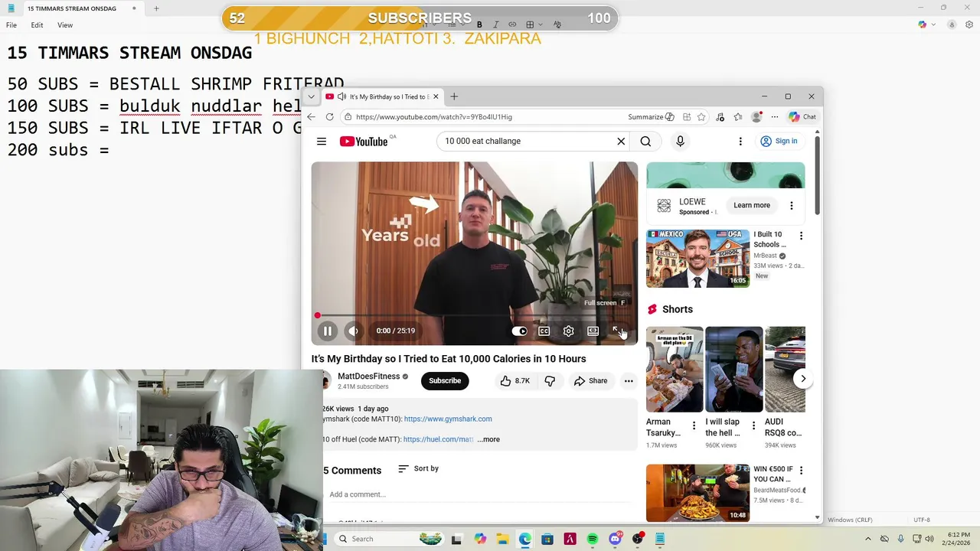Open the video player settings gear
The height and width of the screenshot is (551, 980).
point(568,331)
